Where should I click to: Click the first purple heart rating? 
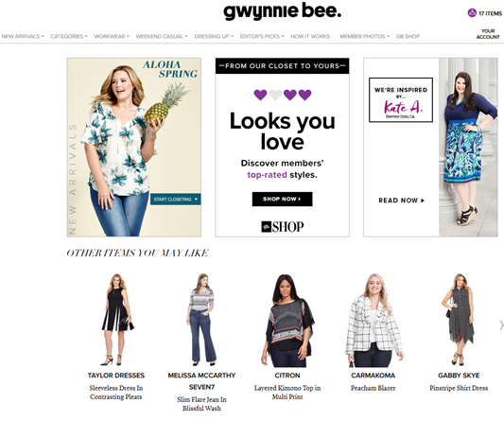260,95
